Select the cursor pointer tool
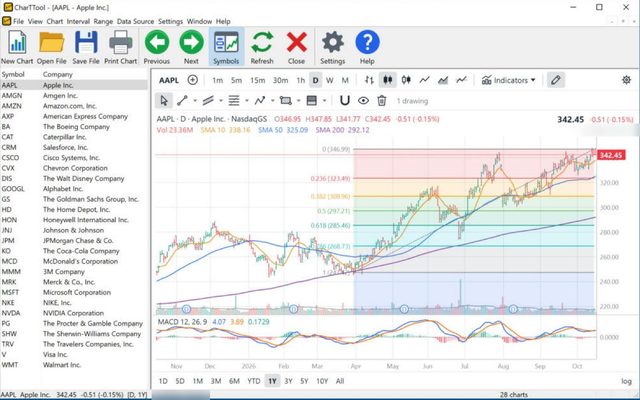Screen dimensions: 640x400 coord(164,100)
